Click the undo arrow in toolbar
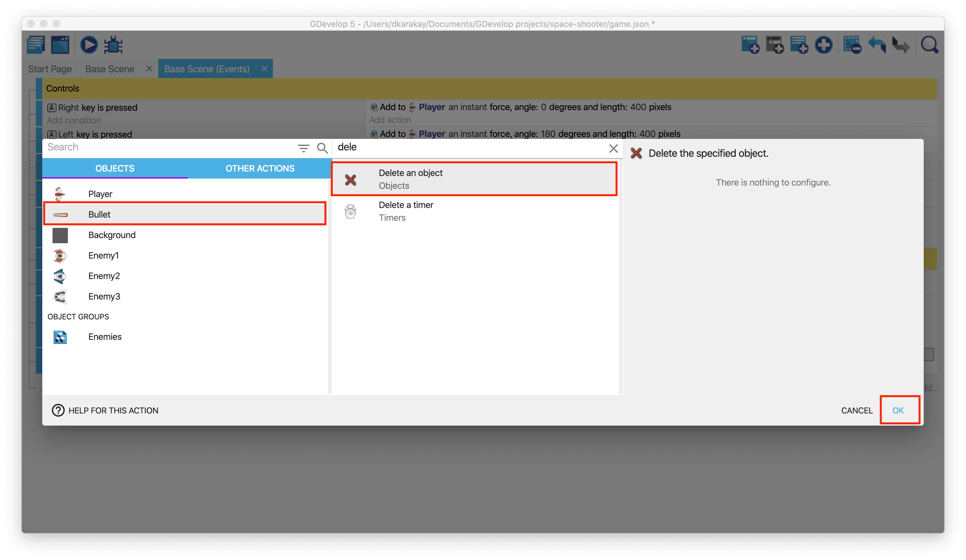Image resolution: width=966 pixels, height=560 pixels. coord(877,45)
